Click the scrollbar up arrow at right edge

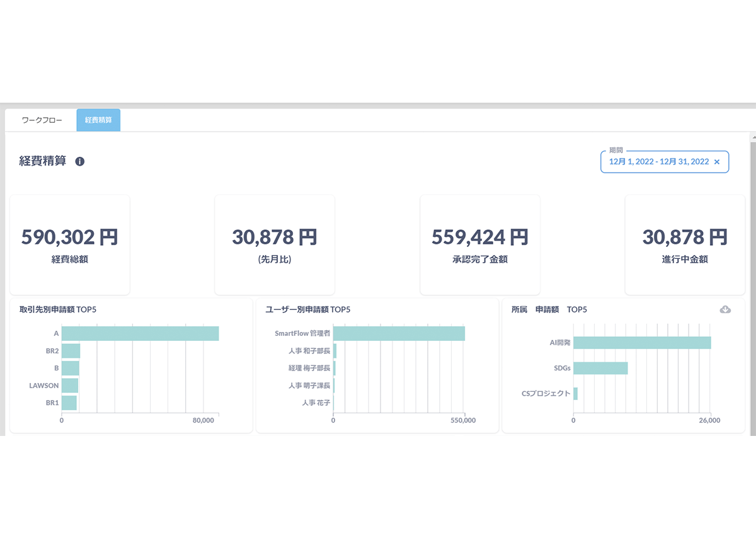pyautogui.click(x=752, y=137)
